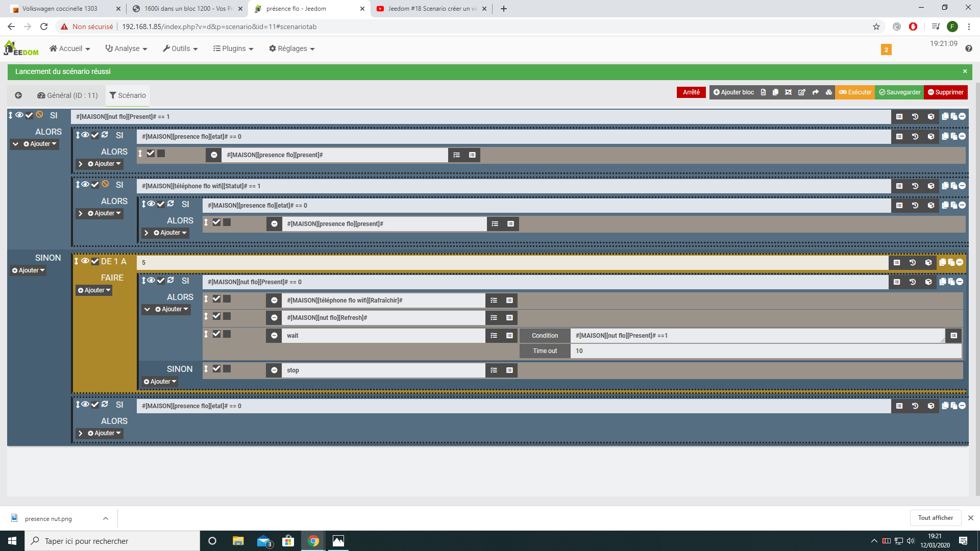Open the Outils menu
Viewport: 980px width, 551px height.
click(180, 48)
